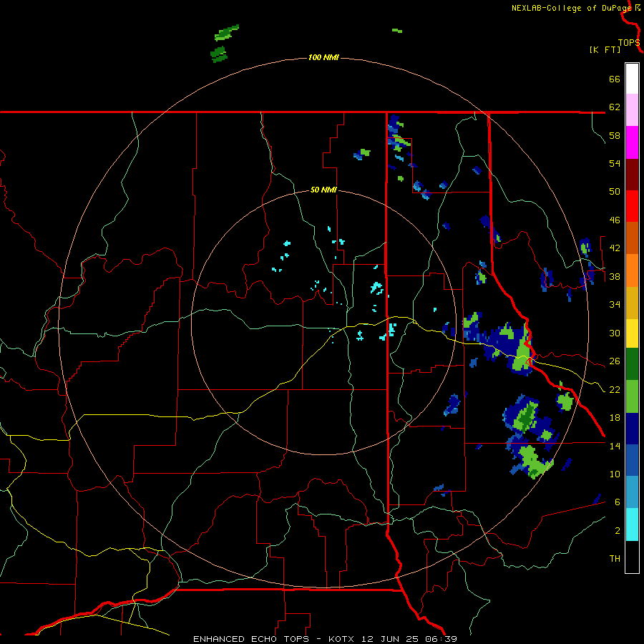Pick the bright orange legend band
The image size is (644, 644).
pos(632,270)
